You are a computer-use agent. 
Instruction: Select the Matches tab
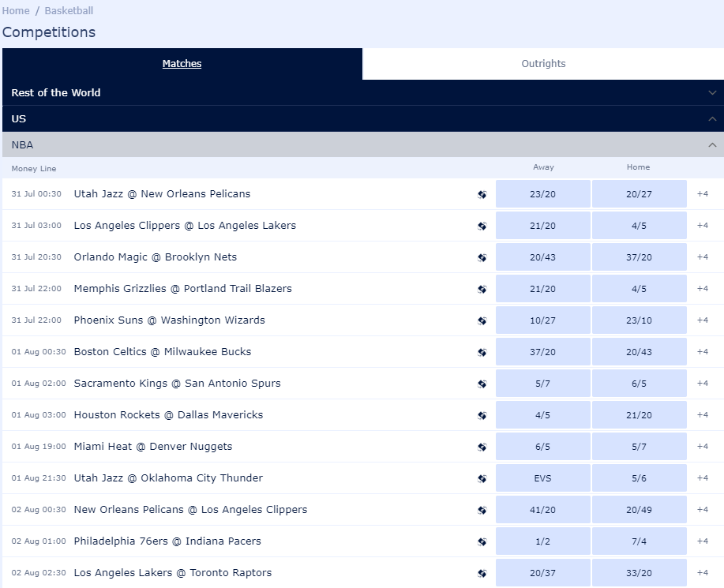[x=182, y=64]
